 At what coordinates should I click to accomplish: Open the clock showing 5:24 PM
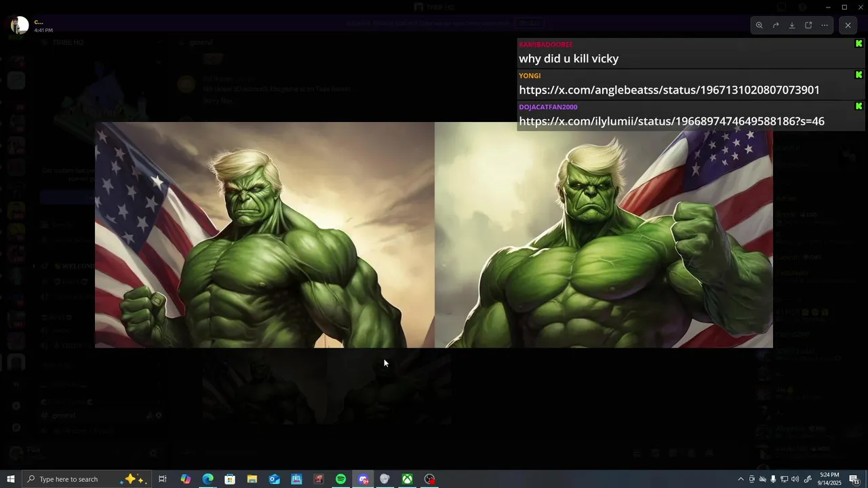829,479
